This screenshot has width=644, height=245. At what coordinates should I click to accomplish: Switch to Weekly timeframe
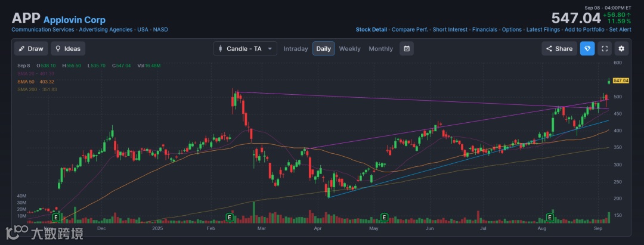349,48
